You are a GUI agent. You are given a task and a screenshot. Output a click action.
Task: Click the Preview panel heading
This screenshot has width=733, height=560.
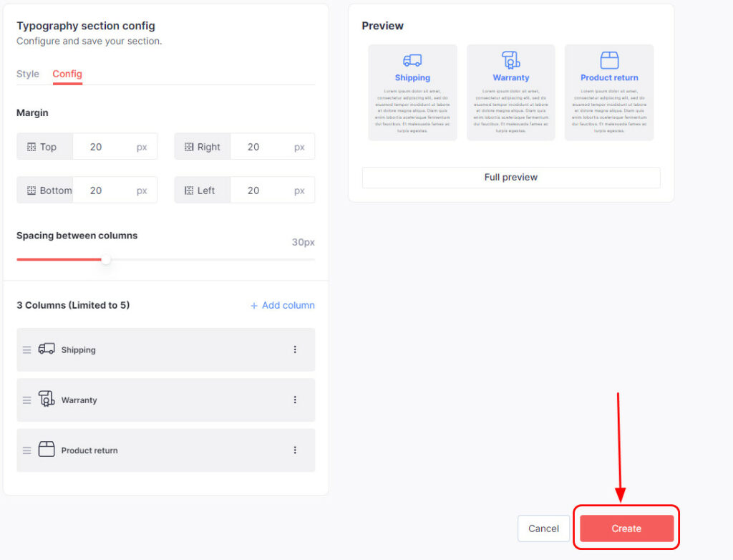pos(382,26)
